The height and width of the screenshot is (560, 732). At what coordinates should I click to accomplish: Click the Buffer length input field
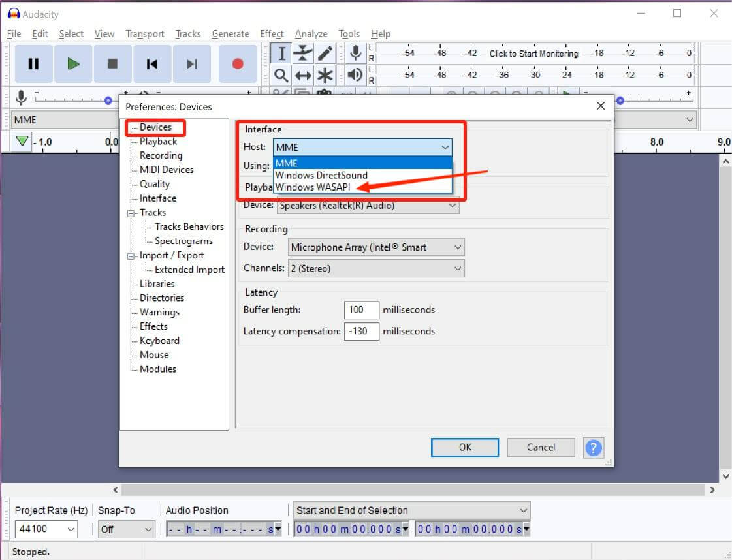coord(361,310)
